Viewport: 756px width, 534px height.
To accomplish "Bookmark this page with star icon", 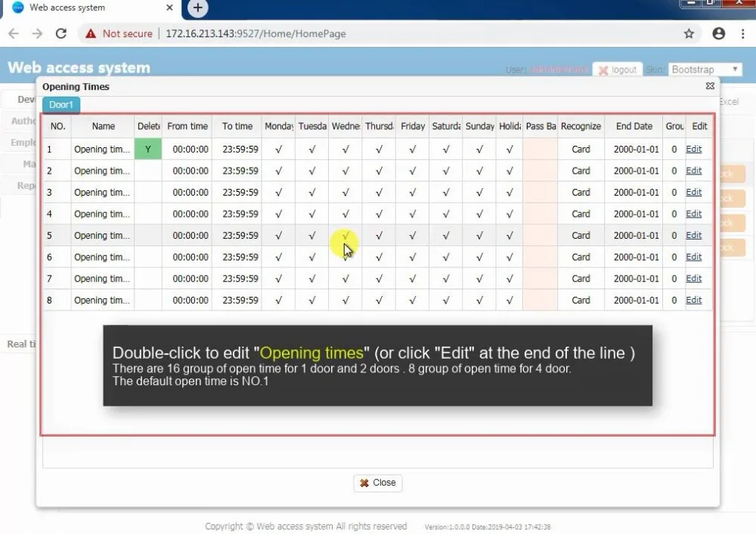I will point(689,34).
